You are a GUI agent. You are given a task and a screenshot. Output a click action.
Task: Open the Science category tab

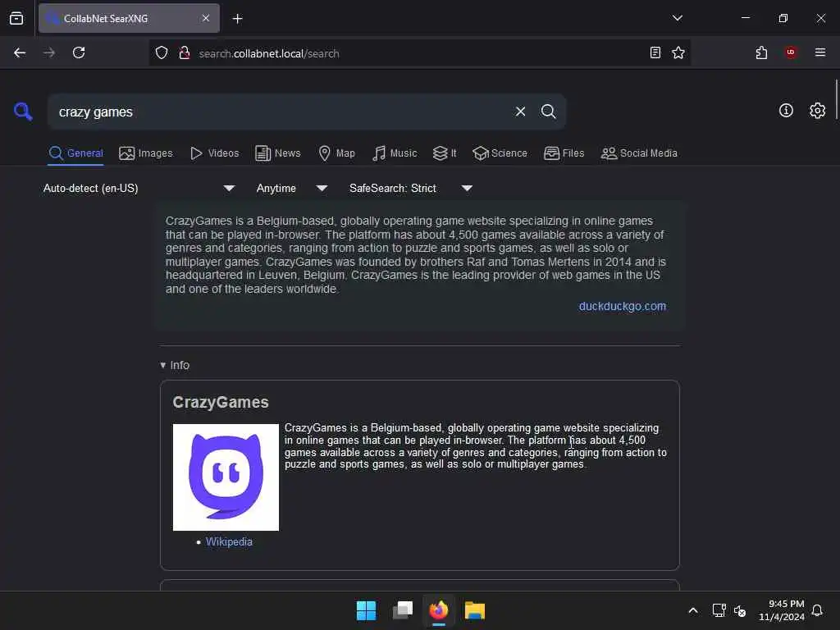pyautogui.click(x=500, y=153)
